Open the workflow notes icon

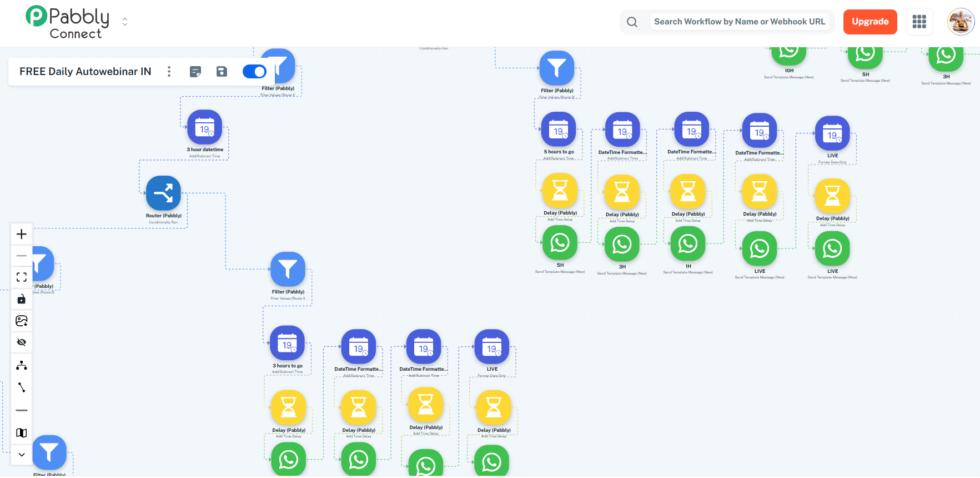coord(195,72)
